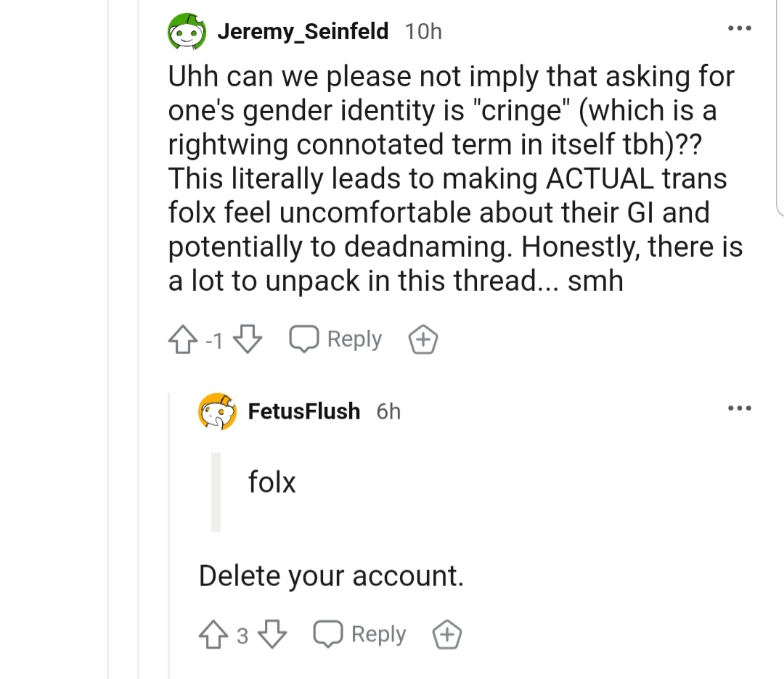Image resolution: width=784 pixels, height=679 pixels.
Task: Open the more options menu on FetusFlush's reply
Action: (x=740, y=408)
